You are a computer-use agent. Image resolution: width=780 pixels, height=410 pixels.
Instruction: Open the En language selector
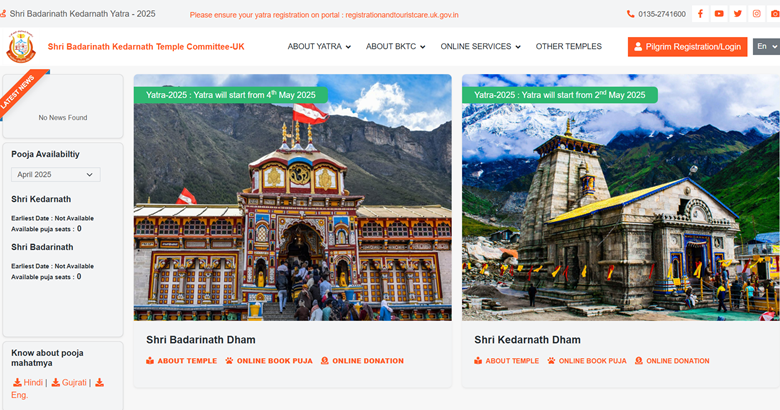[x=766, y=46]
